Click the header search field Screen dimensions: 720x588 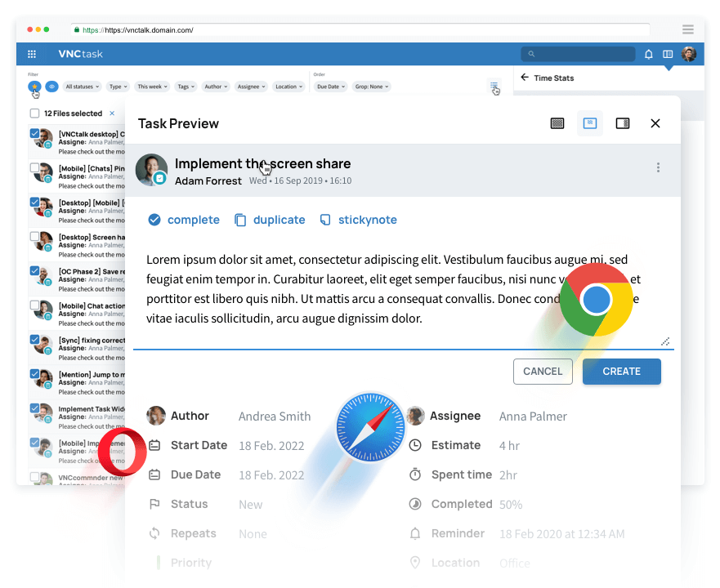578,54
